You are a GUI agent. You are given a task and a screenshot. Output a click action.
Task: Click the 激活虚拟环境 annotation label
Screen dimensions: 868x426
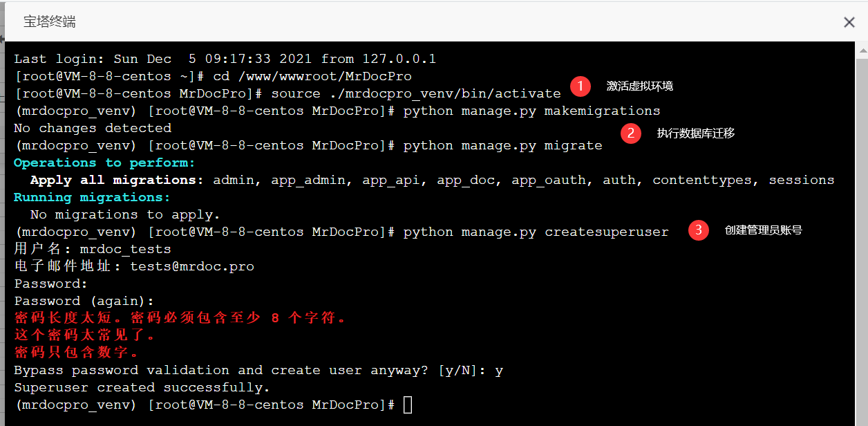point(639,86)
